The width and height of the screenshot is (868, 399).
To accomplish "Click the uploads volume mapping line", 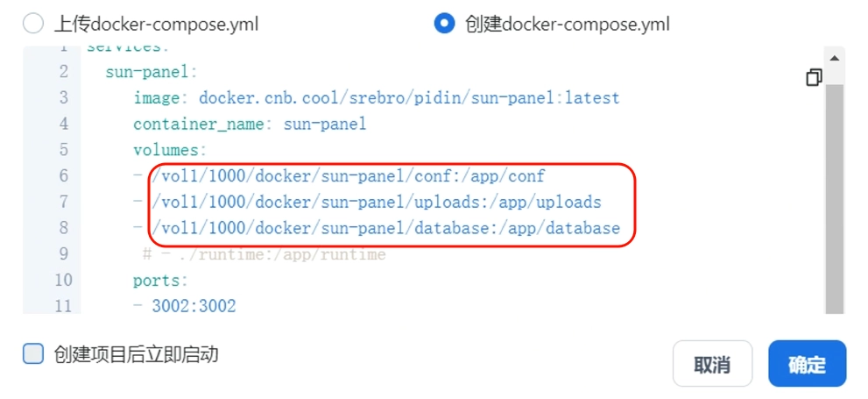I will (367, 203).
